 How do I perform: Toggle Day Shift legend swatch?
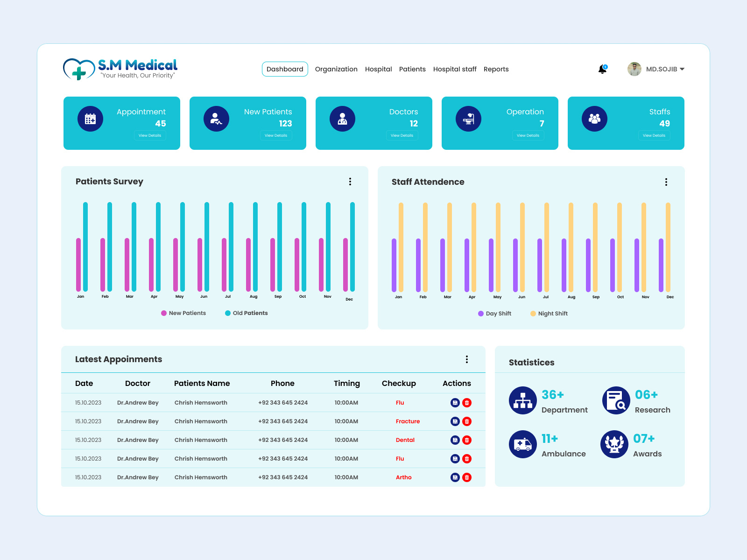pos(481,314)
